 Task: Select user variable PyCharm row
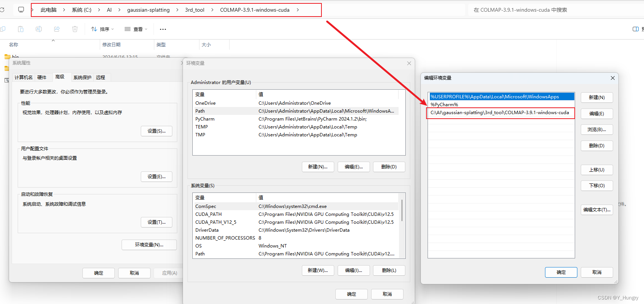[x=295, y=119]
